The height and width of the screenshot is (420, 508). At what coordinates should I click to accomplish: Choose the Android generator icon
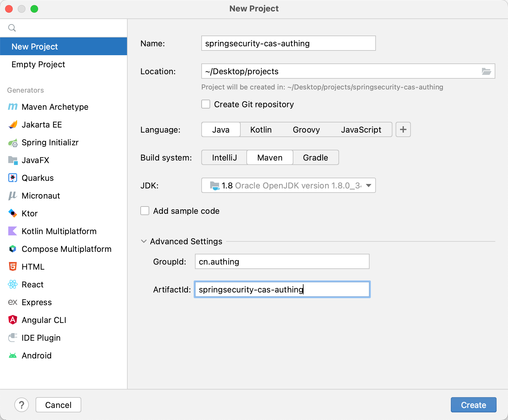[12, 355]
